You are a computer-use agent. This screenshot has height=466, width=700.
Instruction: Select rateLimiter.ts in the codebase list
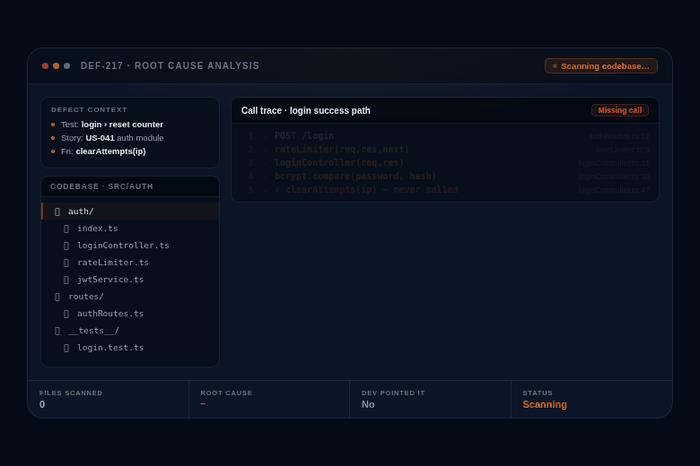coord(113,263)
